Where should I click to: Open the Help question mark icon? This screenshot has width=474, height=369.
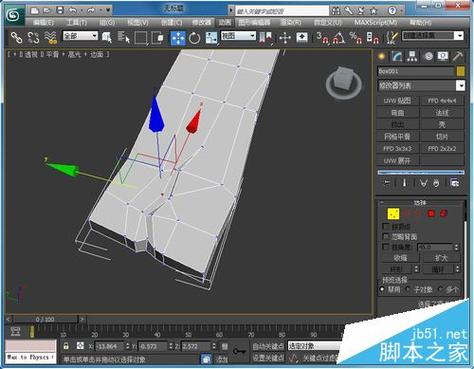coord(392,11)
